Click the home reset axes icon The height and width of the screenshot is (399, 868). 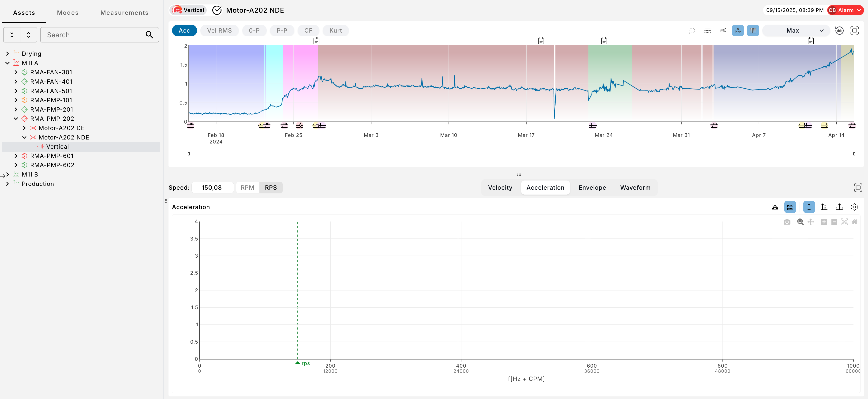pos(854,222)
